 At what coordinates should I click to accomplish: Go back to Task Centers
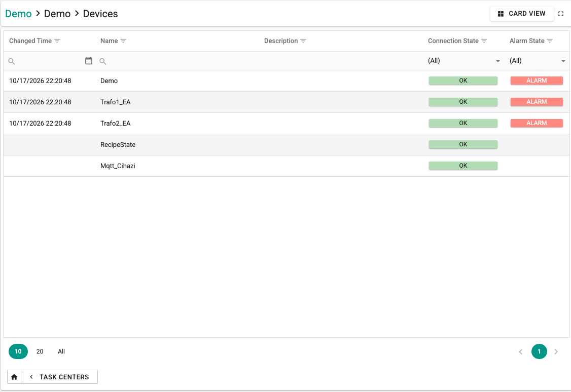pyautogui.click(x=59, y=377)
